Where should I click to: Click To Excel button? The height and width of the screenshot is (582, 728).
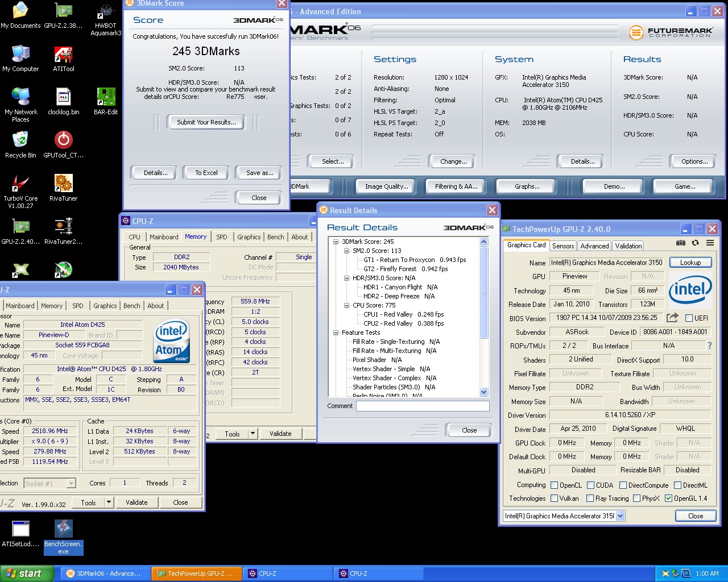[x=206, y=173]
